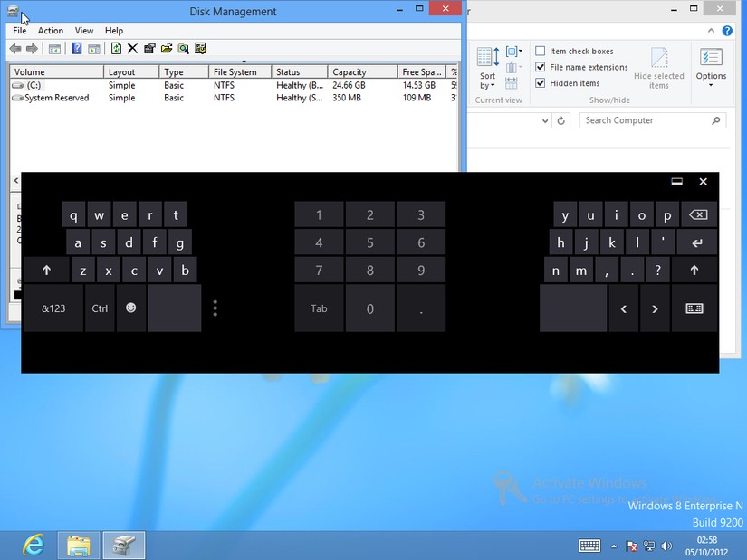This screenshot has width=747, height=560.
Task: Tap the left Shift key next to z
Action: pyautogui.click(x=47, y=271)
